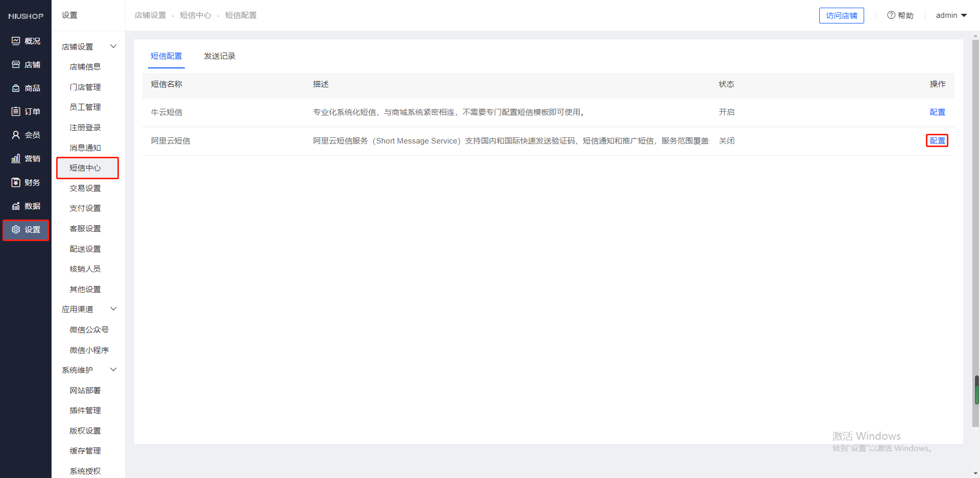Open 微信公众号 menu item
The width and height of the screenshot is (980, 478).
tap(89, 330)
